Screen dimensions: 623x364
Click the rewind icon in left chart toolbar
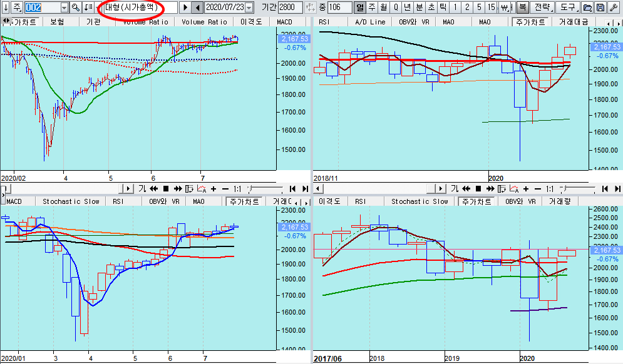point(154,188)
